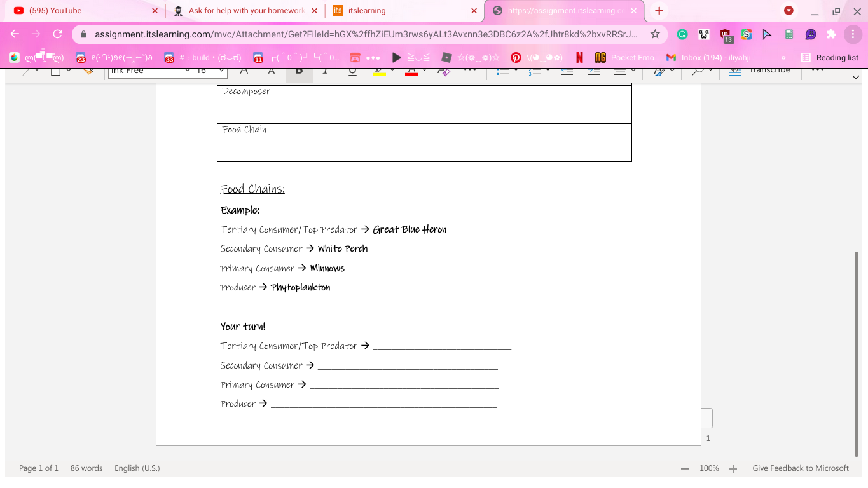Click the zoom in plus icon
Image resolution: width=868 pixels, height=488 pixels.
[733, 468]
